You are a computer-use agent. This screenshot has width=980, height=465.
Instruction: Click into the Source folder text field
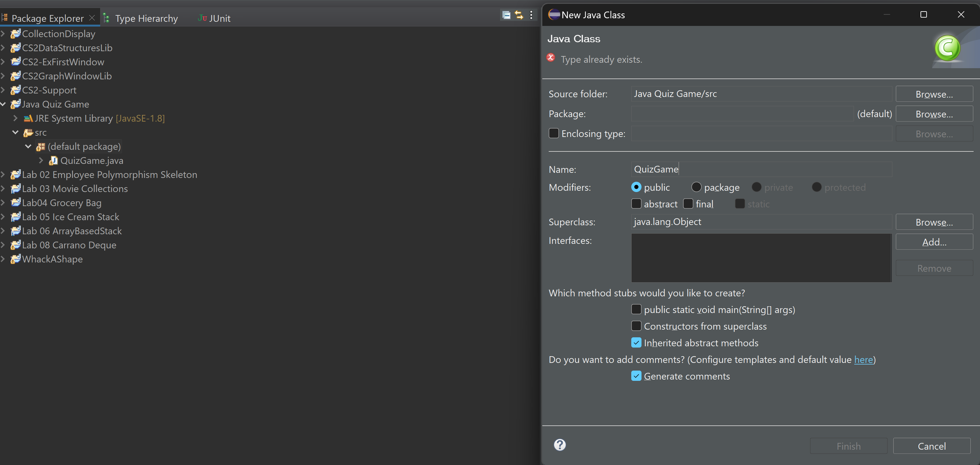(761, 94)
